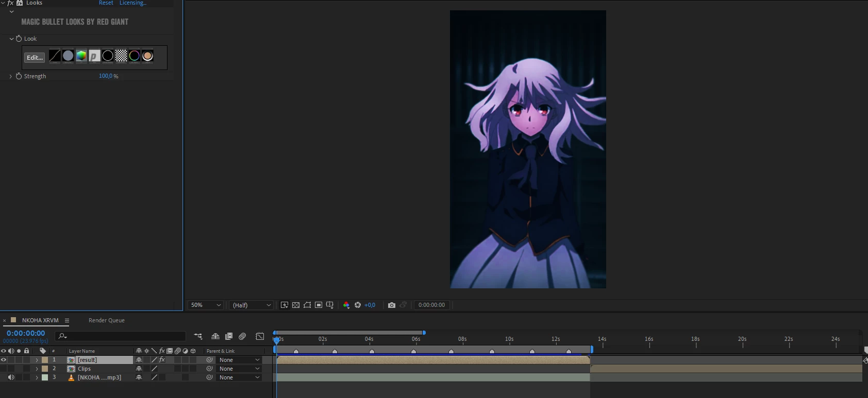Open the 50% magnification dropdown
The image size is (868, 398).
tap(206, 305)
